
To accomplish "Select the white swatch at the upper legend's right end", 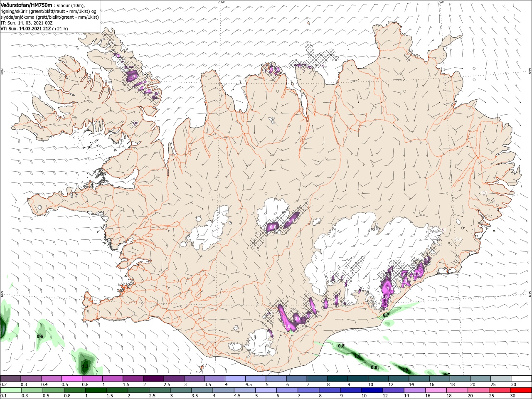I will pos(521,379).
